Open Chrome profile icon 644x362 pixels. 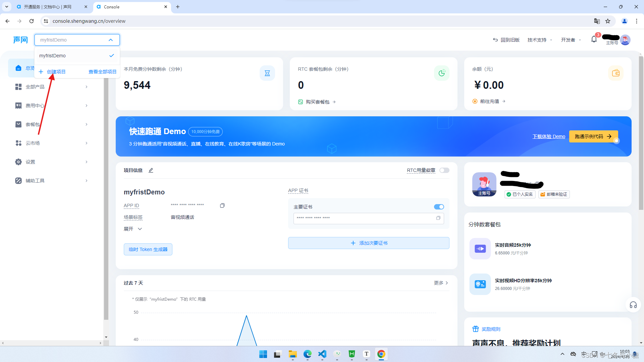pos(625,21)
